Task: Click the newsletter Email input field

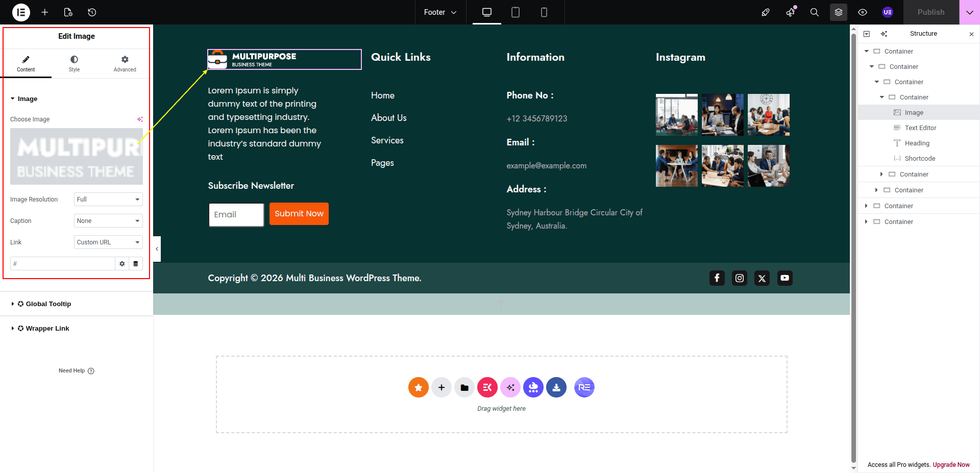Action: pos(236,215)
